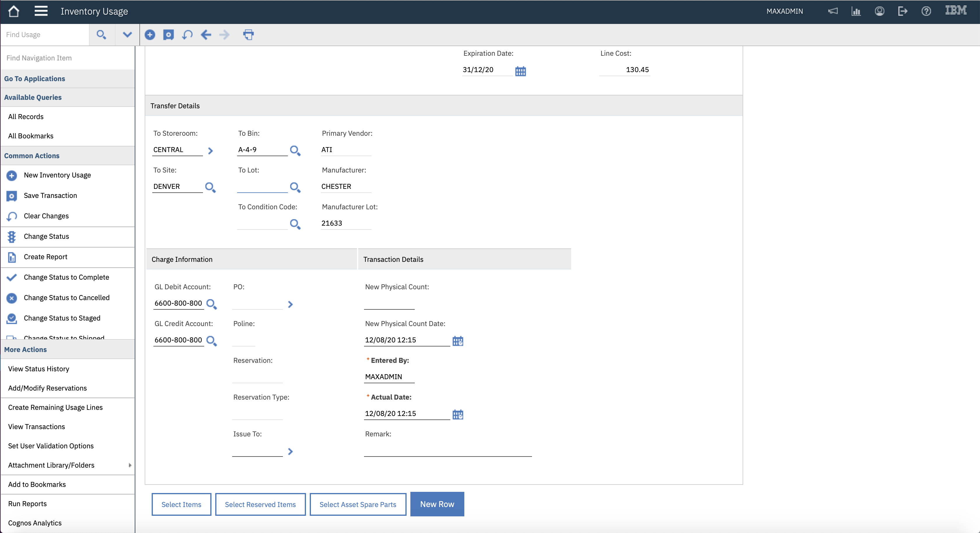Look up a To Bin value with the magnifier

[x=295, y=150]
